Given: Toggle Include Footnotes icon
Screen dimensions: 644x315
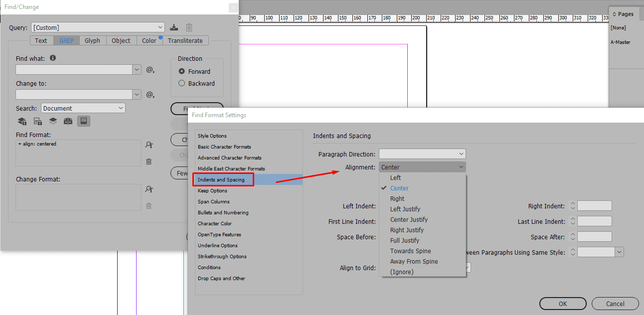Looking at the screenshot, I should 84,121.
